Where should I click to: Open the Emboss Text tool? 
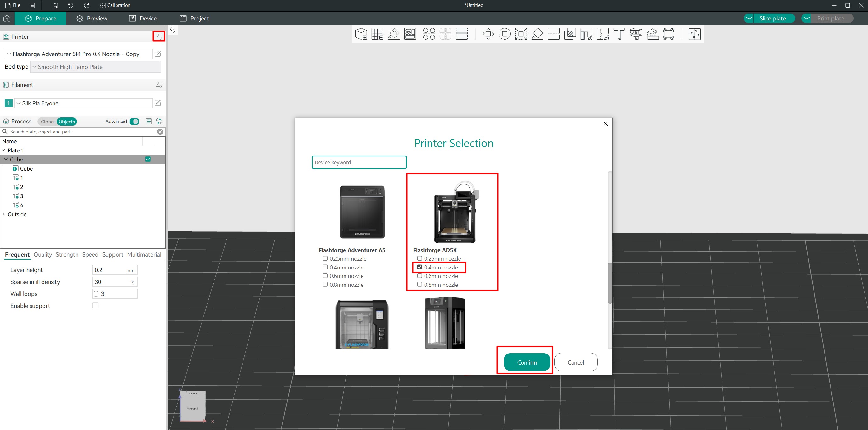pos(619,34)
